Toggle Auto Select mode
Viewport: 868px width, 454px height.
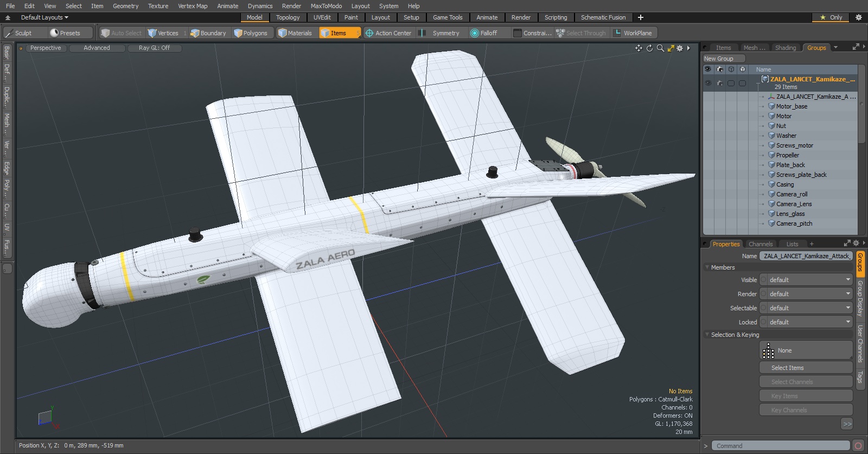click(x=122, y=33)
